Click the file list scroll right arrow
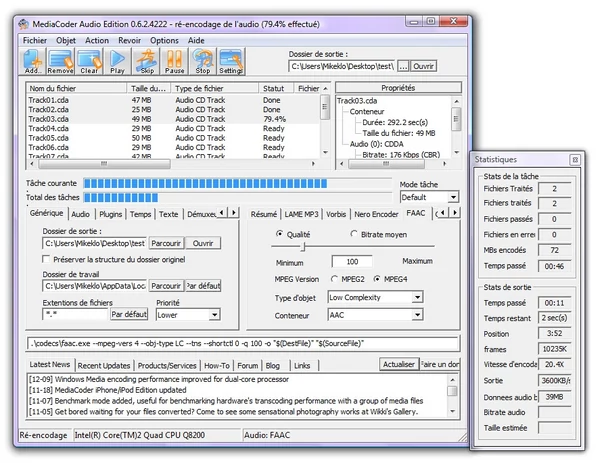Viewport: 600px width, 463px height. [x=313, y=164]
